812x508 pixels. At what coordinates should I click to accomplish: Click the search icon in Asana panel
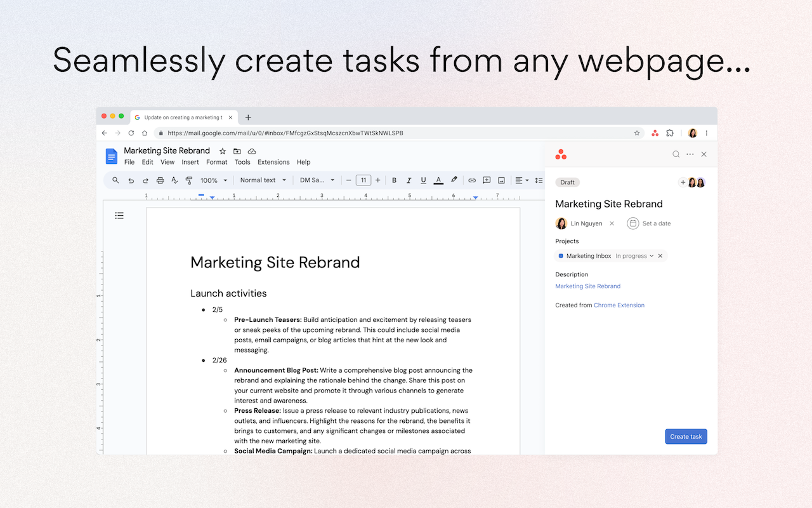[x=676, y=154]
